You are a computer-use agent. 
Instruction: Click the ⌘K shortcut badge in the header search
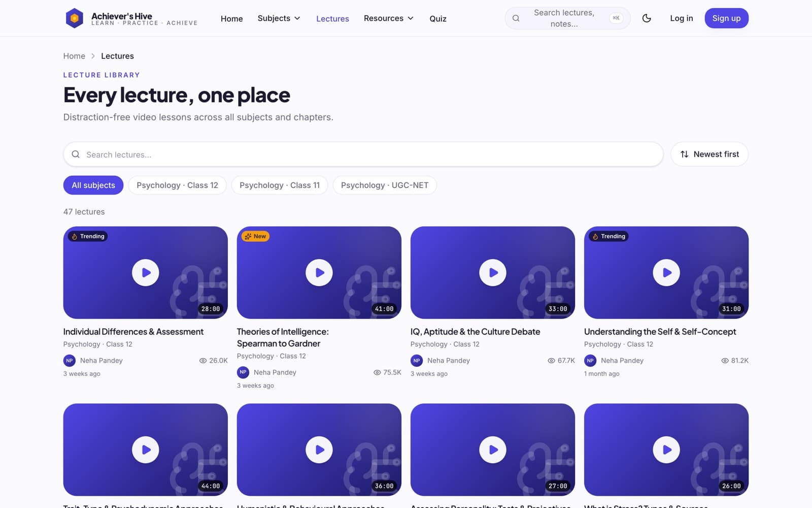(x=616, y=18)
